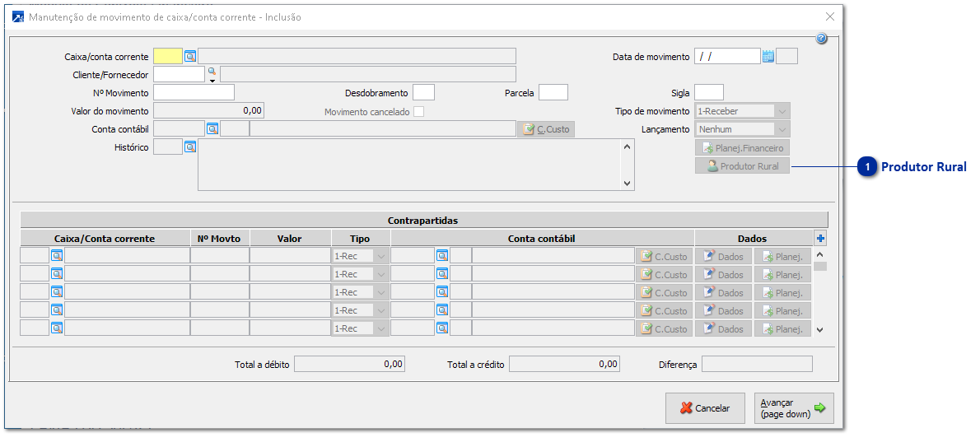980x442 pixels.
Task: Click first row conta contábil lookup icon
Action: click(442, 256)
